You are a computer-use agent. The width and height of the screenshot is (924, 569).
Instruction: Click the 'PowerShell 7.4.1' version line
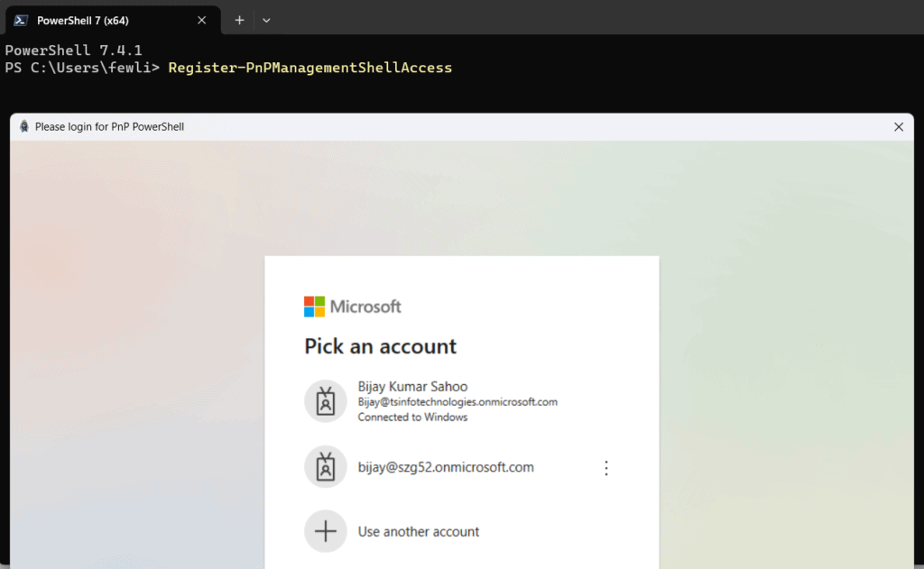tap(73, 50)
